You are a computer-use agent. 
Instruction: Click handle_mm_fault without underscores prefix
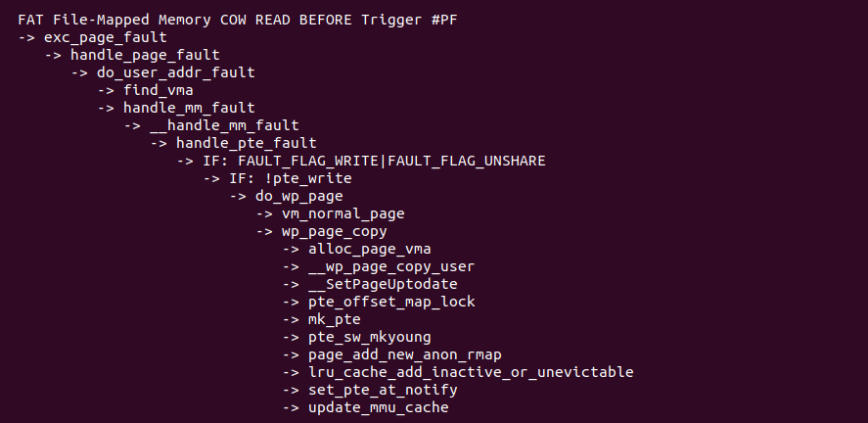pos(189,108)
